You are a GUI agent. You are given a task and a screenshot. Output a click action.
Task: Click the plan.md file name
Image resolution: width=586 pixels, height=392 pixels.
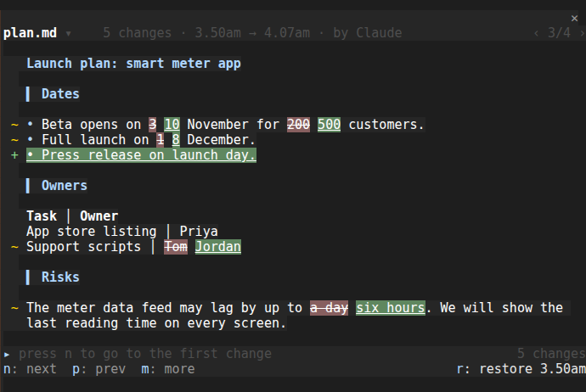tap(30, 33)
